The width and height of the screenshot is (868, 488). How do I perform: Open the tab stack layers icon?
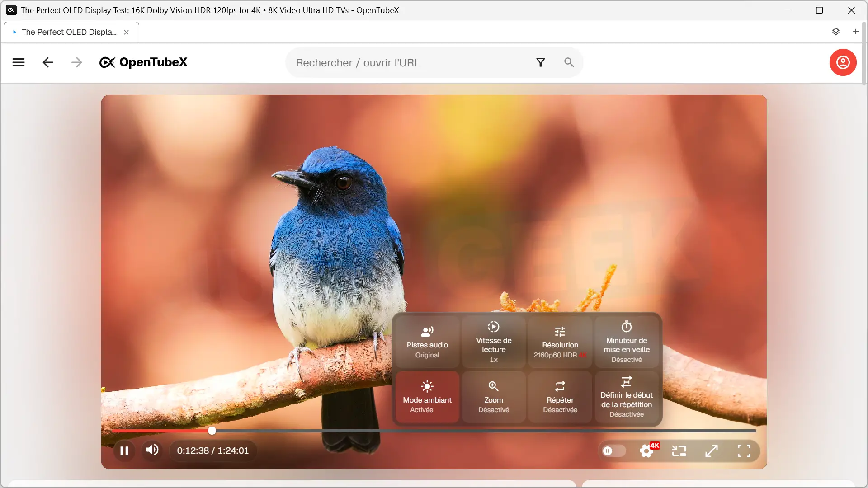(x=836, y=32)
